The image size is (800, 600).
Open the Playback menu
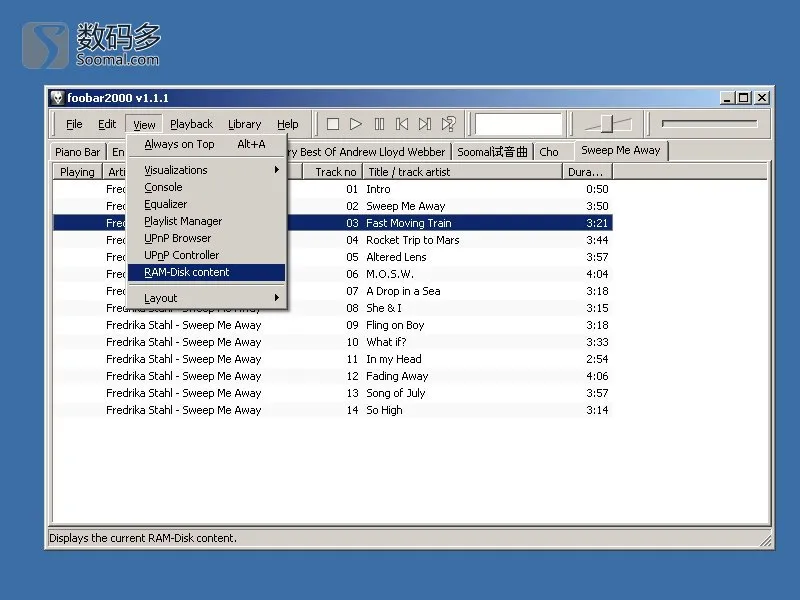pyautogui.click(x=191, y=124)
